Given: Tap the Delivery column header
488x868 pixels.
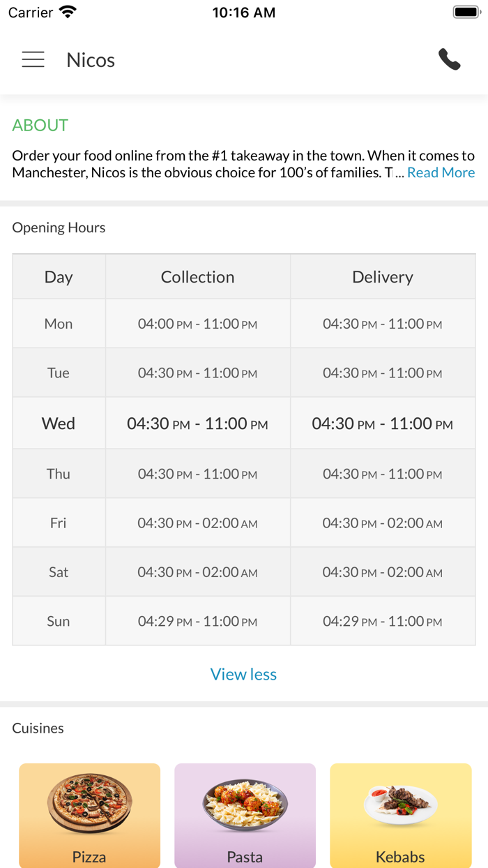Looking at the screenshot, I should tap(383, 277).
